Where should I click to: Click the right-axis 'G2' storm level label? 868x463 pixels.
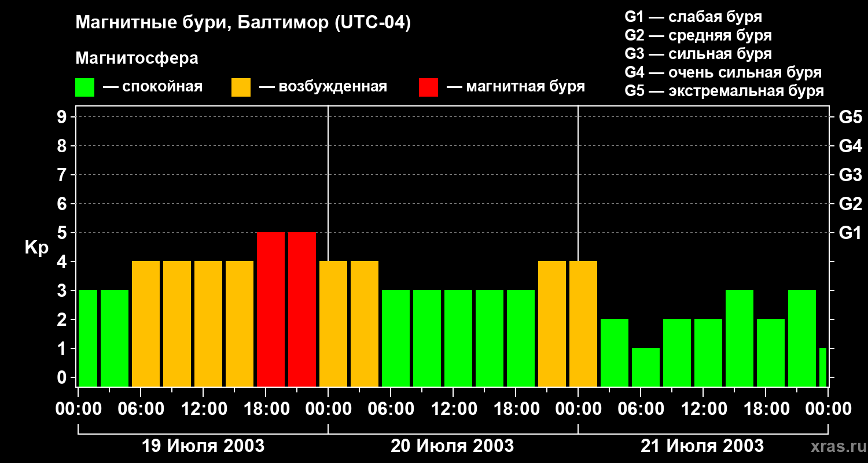[850, 204]
